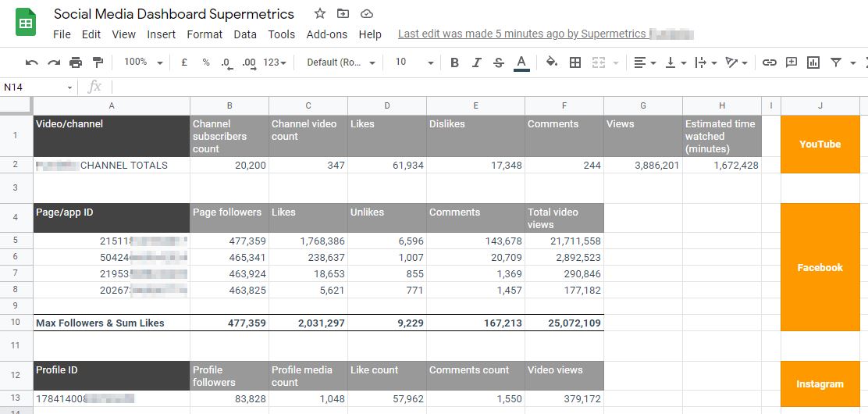Select the Profile followers header cell
This screenshot has height=414, width=868.
pos(229,376)
